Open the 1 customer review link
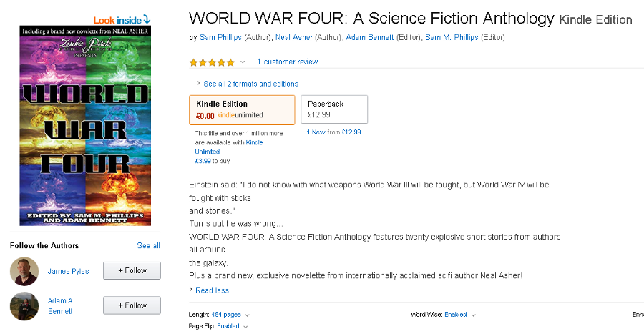644x334 pixels. click(288, 62)
